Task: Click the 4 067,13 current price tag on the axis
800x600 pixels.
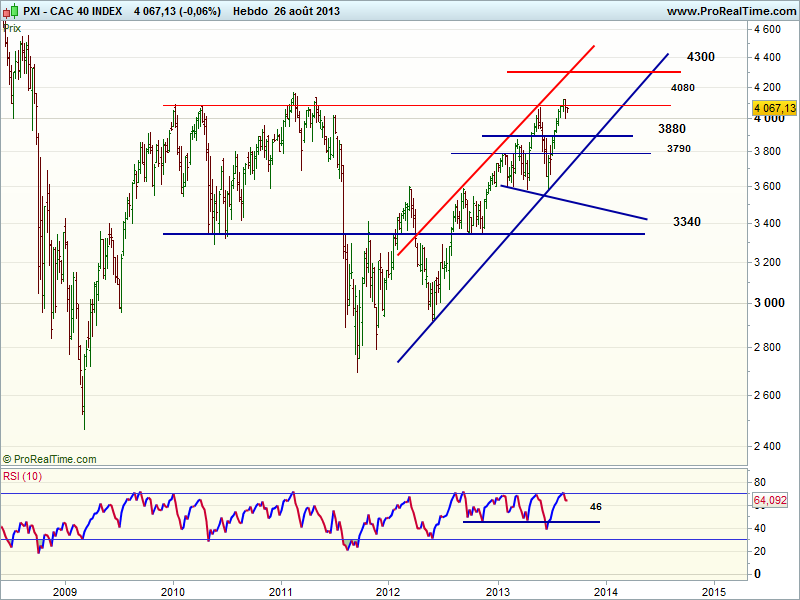Action: tap(775, 107)
